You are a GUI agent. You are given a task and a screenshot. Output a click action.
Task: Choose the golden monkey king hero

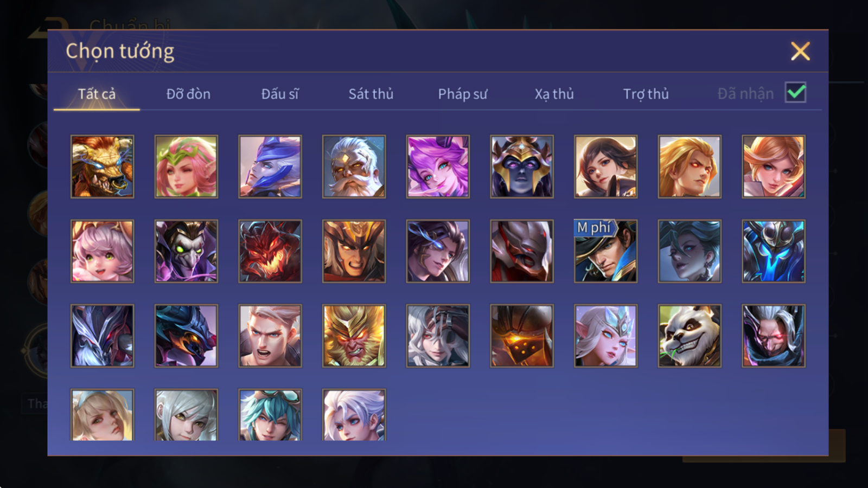pyautogui.click(x=354, y=336)
